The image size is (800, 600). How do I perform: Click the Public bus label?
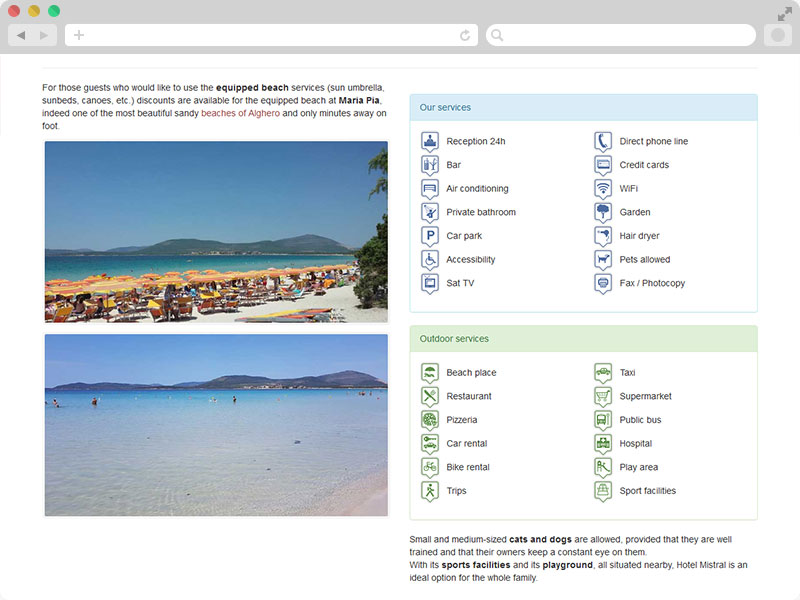(x=640, y=420)
